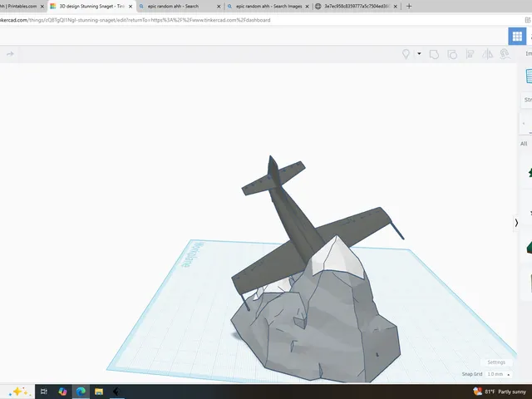Image resolution: width=532 pixels, height=399 pixels.
Task: Open the Snap Grid 1.0 mm dropdown
Action: [x=499, y=374]
